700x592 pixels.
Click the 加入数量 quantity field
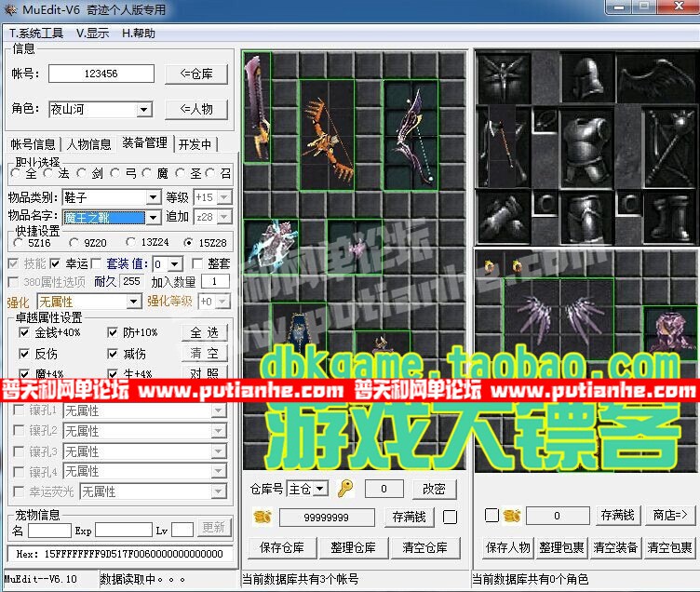pyautogui.click(x=215, y=282)
